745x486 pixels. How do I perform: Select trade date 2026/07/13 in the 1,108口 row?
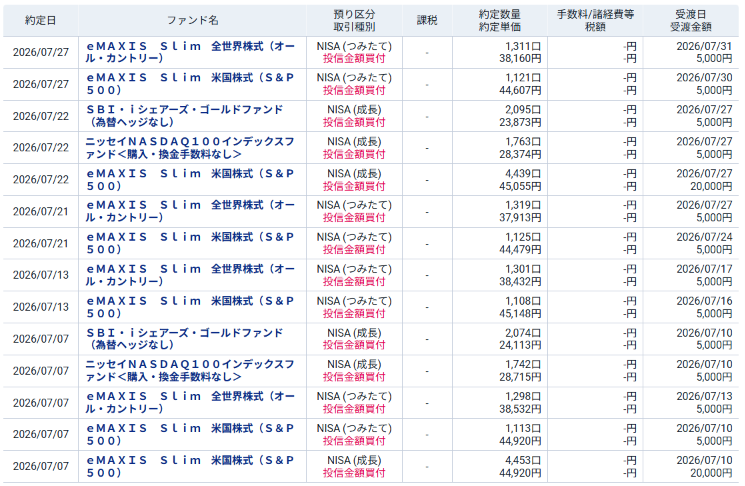(x=41, y=307)
